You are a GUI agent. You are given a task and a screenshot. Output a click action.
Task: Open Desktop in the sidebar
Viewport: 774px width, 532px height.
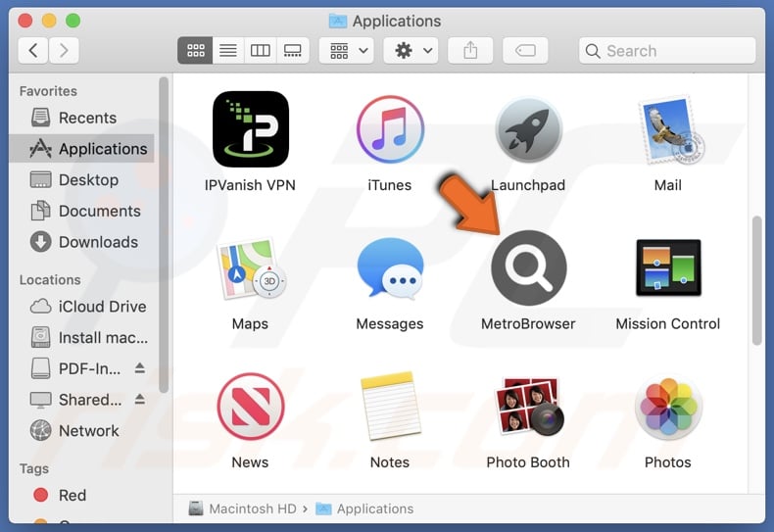pyautogui.click(x=82, y=179)
